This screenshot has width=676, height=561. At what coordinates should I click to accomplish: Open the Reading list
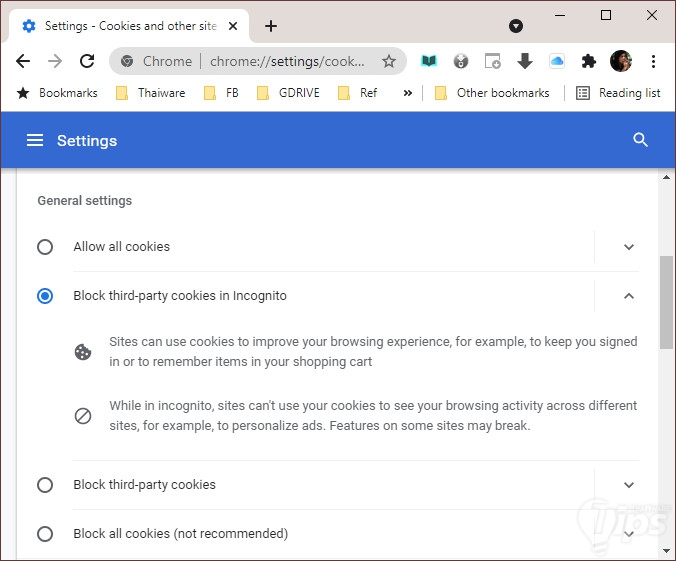618,93
